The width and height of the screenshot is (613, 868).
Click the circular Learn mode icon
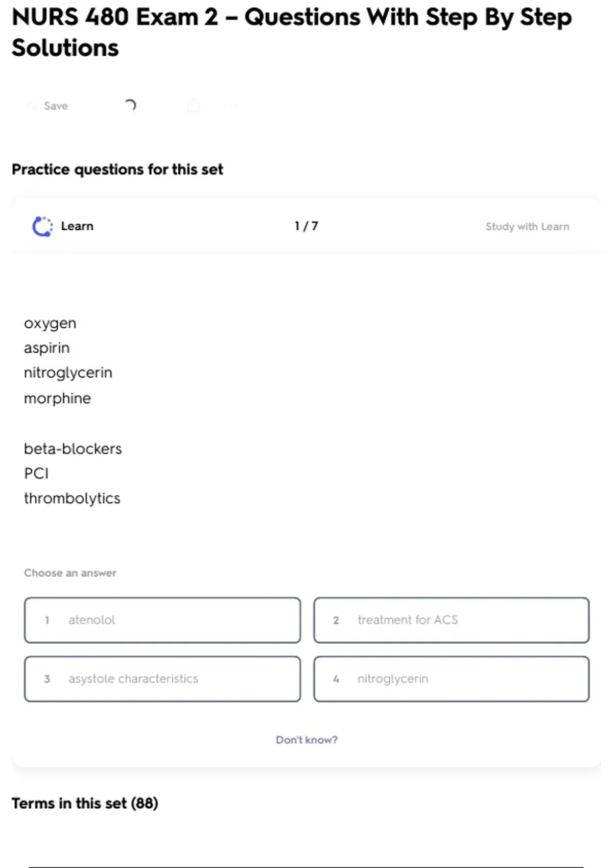pyautogui.click(x=42, y=226)
